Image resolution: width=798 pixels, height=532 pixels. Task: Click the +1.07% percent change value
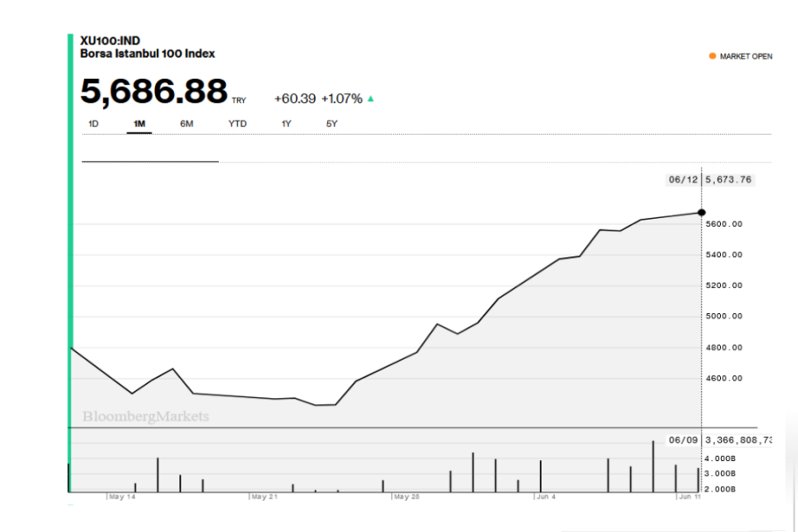pos(341,98)
